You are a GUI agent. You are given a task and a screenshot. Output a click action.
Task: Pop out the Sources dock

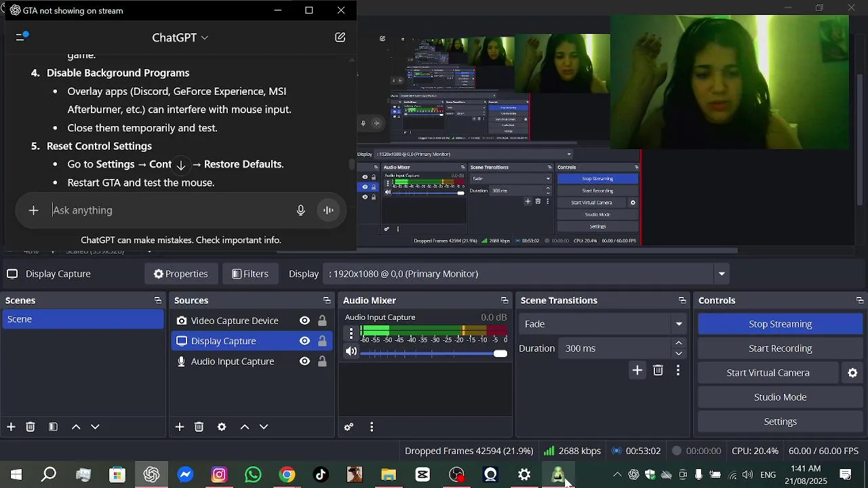[x=327, y=300]
